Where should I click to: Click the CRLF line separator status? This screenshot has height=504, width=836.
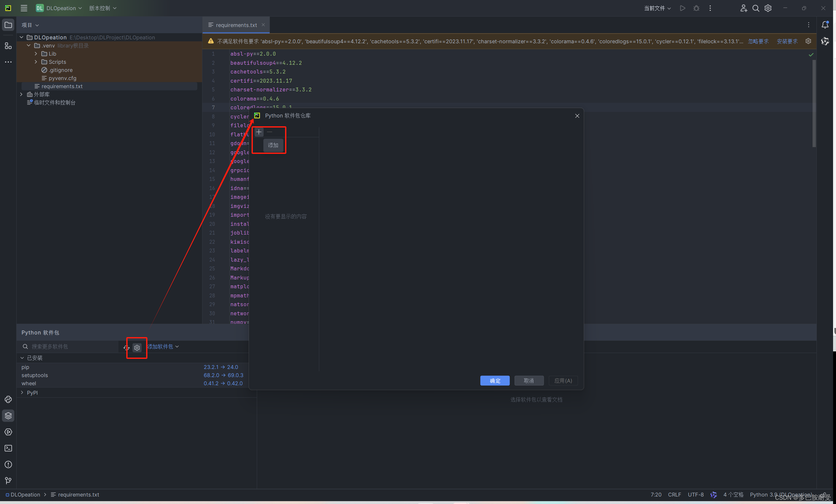(675, 495)
